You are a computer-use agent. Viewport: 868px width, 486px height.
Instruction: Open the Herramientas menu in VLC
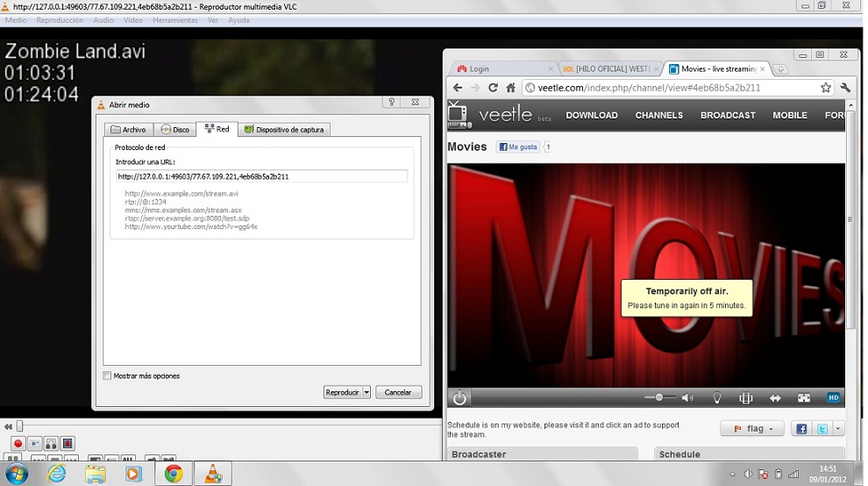pos(175,19)
